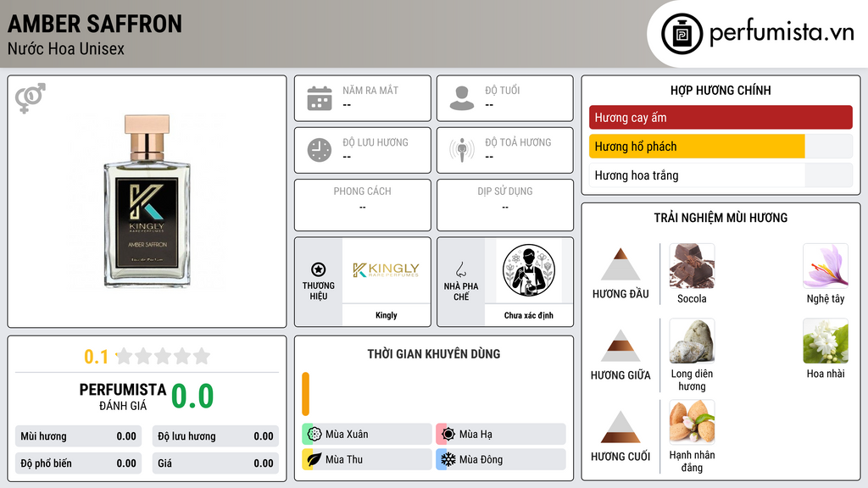The height and width of the screenshot is (488, 868).
Task: Open the Socola note thumbnail
Action: pos(692,266)
